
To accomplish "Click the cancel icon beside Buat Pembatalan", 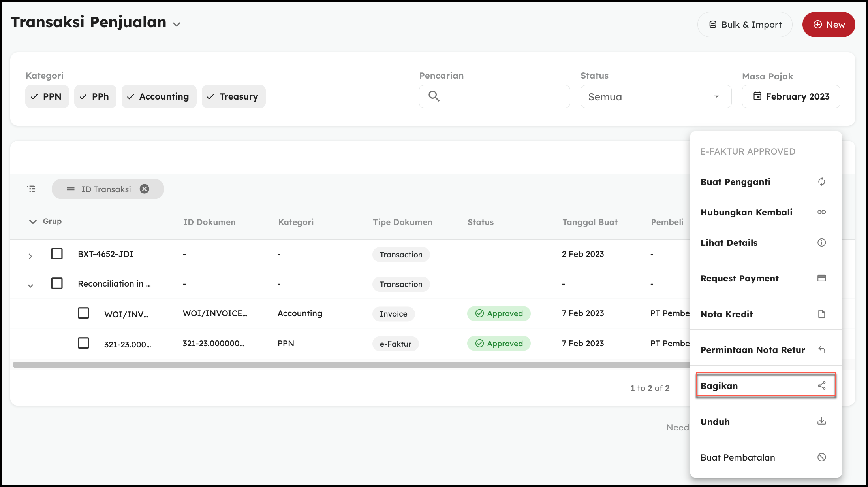I will [x=821, y=457].
